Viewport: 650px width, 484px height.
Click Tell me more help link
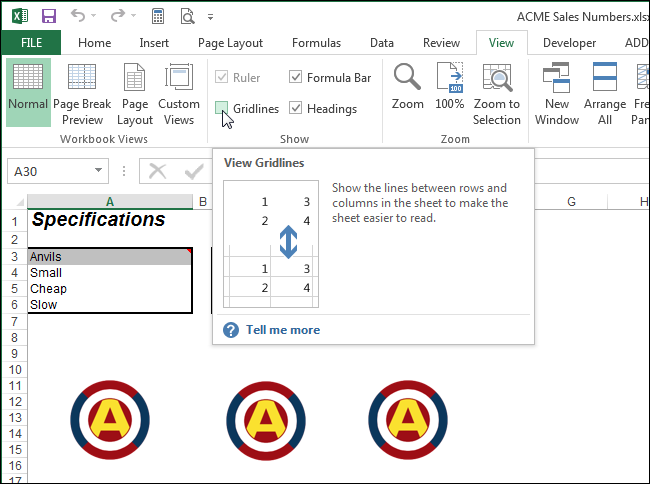[x=283, y=330]
